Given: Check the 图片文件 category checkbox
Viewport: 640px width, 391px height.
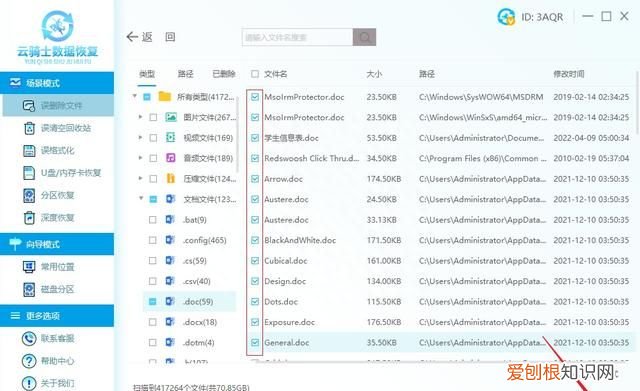Looking at the screenshot, I should coord(153,118).
